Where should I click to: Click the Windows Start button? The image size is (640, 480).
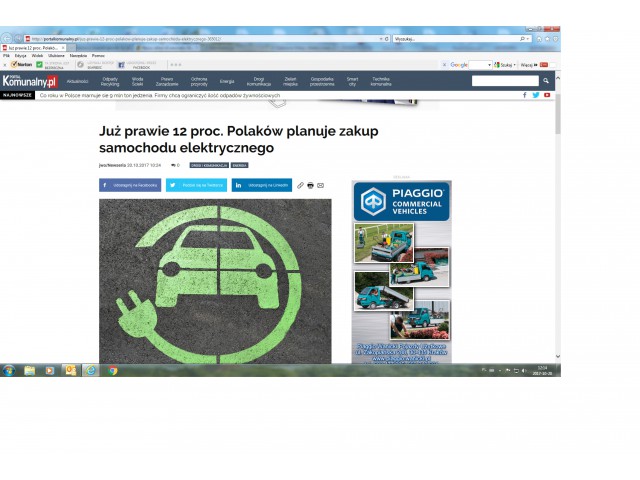(8, 370)
